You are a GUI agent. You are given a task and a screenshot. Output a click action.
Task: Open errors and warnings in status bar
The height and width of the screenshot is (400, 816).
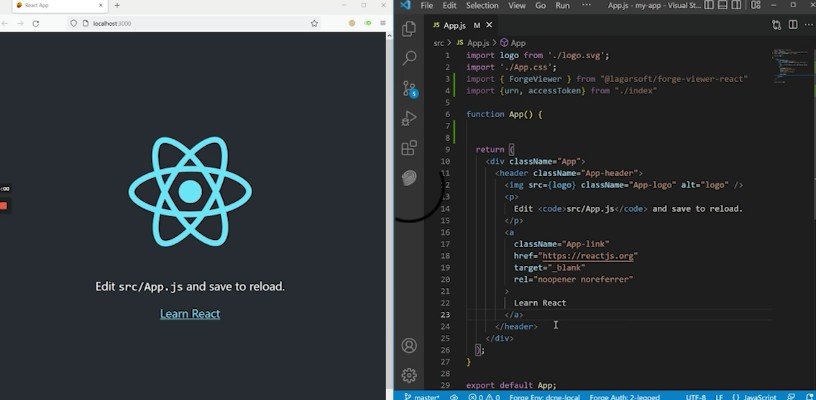click(x=484, y=397)
